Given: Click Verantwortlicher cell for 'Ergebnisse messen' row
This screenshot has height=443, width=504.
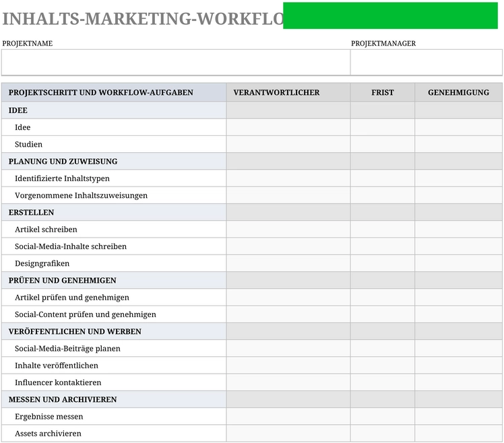Looking at the screenshot, I should tap(288, 417).
